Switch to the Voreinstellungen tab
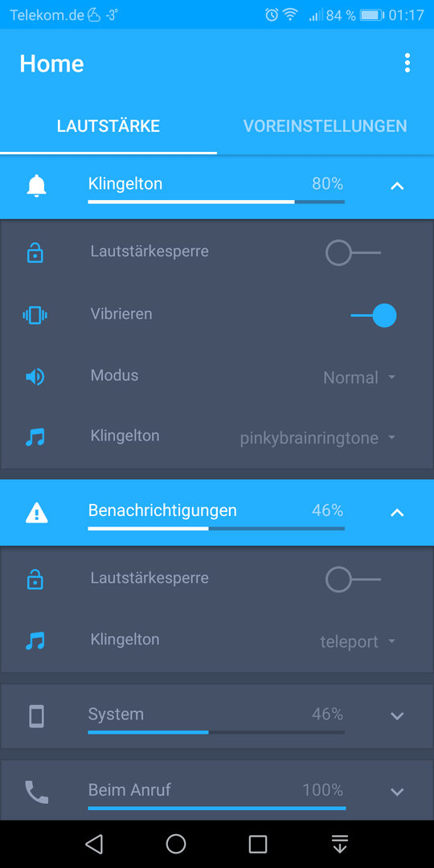Viewport: 434px width, 868px height. point(325,125)
